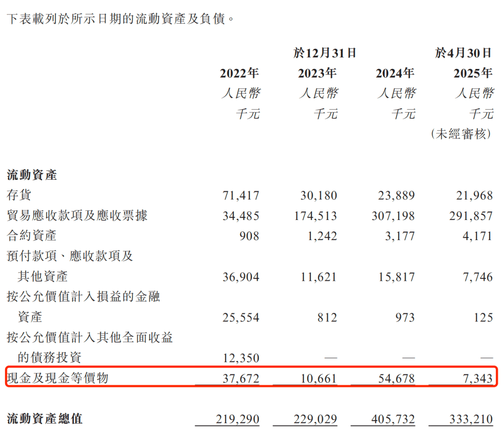This screenshot has width=504, height=440.
Task: Select the 合約資產 row label
Action: [32, 235]
